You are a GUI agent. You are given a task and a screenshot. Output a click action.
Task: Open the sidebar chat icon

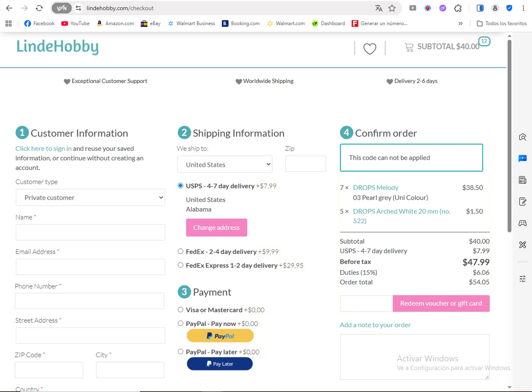point(522,159)
